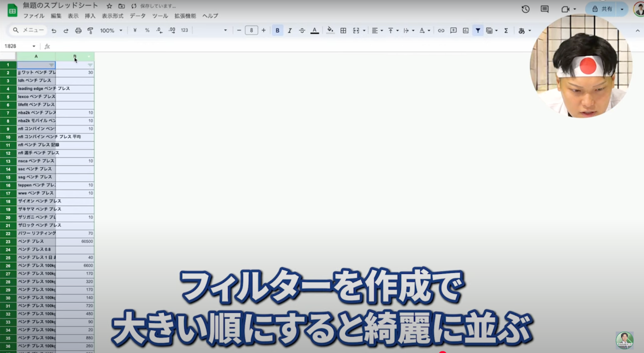
Task: Open the 拡張機能 menu
Action: (185, 16)
